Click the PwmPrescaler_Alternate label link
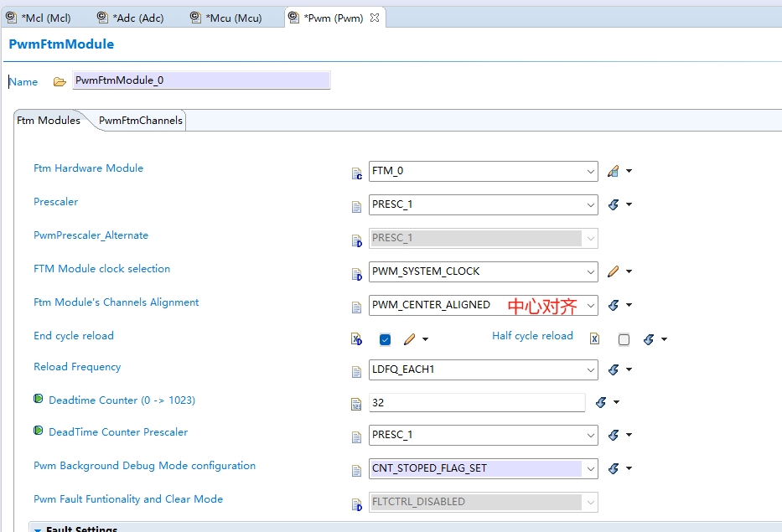The width and height of the screenshot is (782, 532). pos(91,235)
